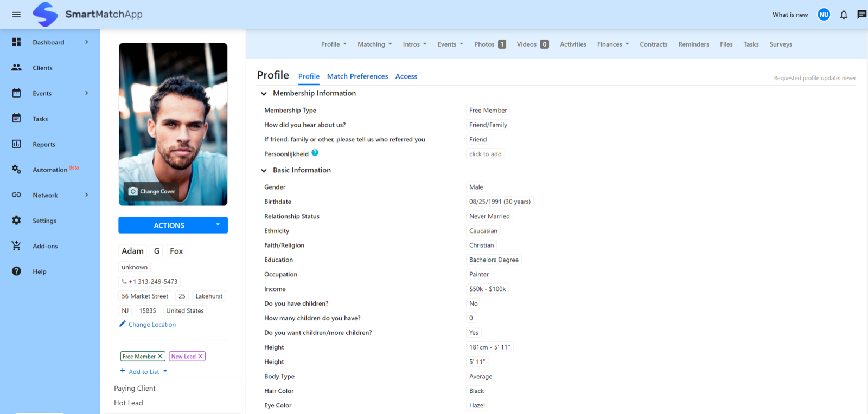Open the Reminders tab
This screenshot has width=868, height=414.
click(694, 44)
